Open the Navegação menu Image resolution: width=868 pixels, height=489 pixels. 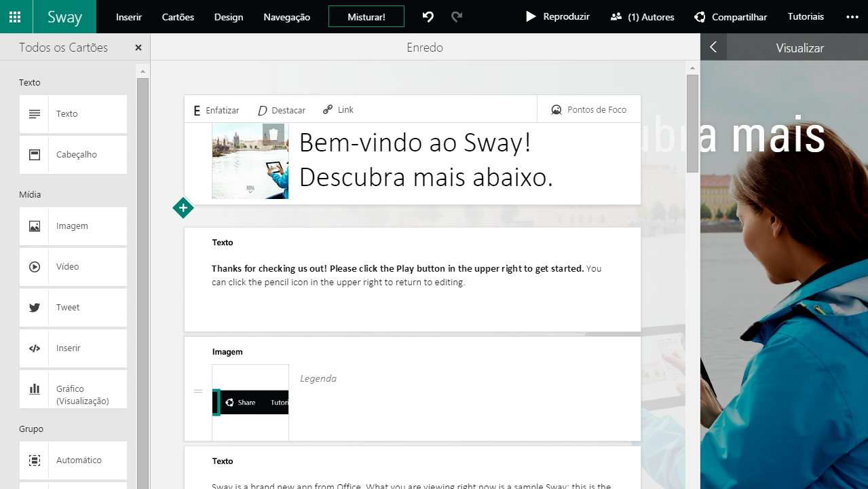(x=287, y=17)
